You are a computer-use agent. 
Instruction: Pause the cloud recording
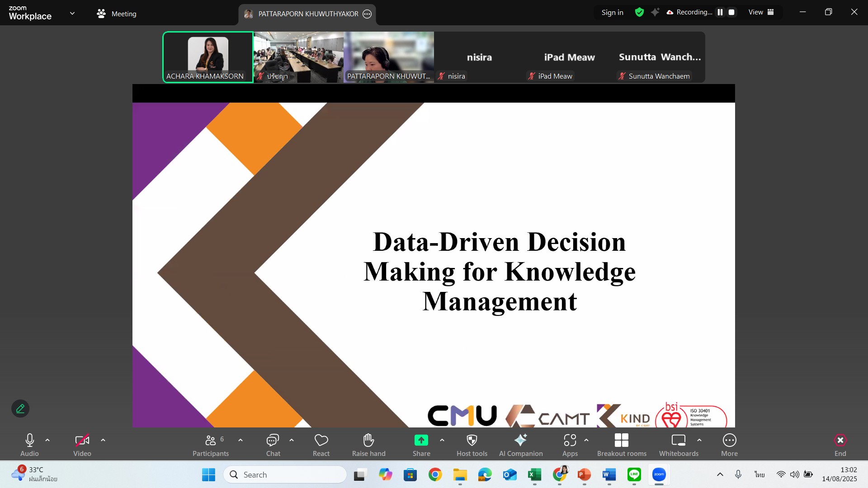point(720,12)
